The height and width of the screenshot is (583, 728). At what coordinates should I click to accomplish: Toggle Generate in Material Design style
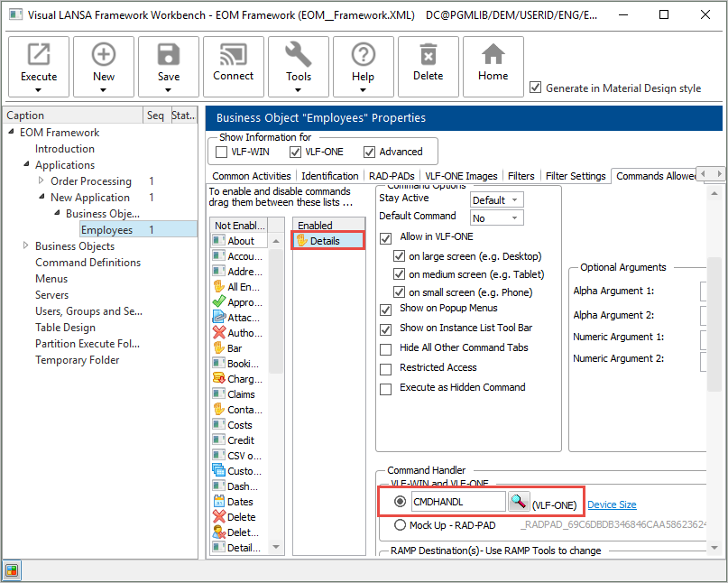pos(535,88)
